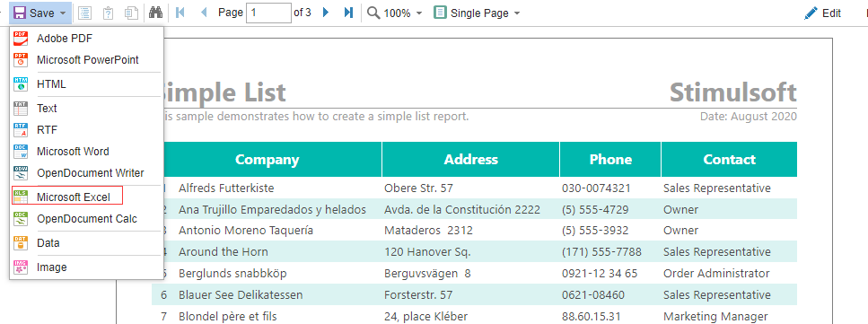Click phone number (5) 555-3932
Viewport: 868px width, 324px height.
click(595, 231)
